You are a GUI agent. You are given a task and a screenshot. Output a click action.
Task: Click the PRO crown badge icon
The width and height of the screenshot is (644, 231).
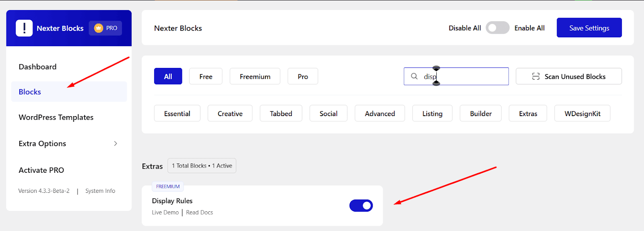pos(99,28)
